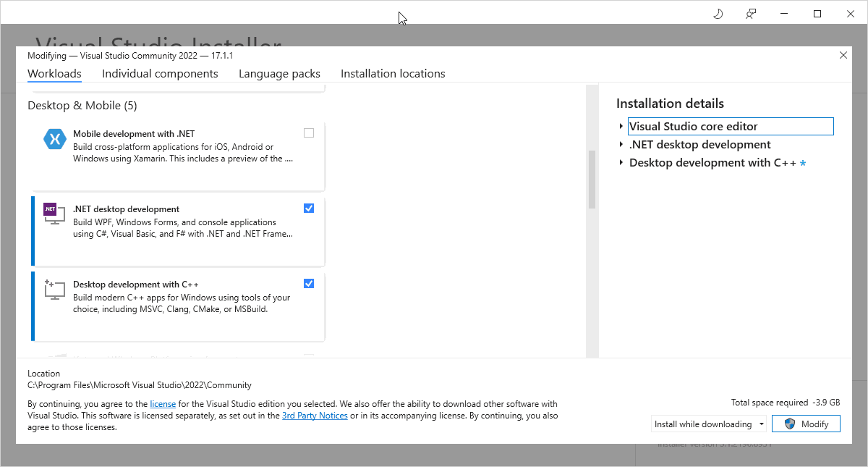Click the workloads list scrollbar thumb
Image resolution: width=868 pixels, height=467 pixels.
click(592, 180)
